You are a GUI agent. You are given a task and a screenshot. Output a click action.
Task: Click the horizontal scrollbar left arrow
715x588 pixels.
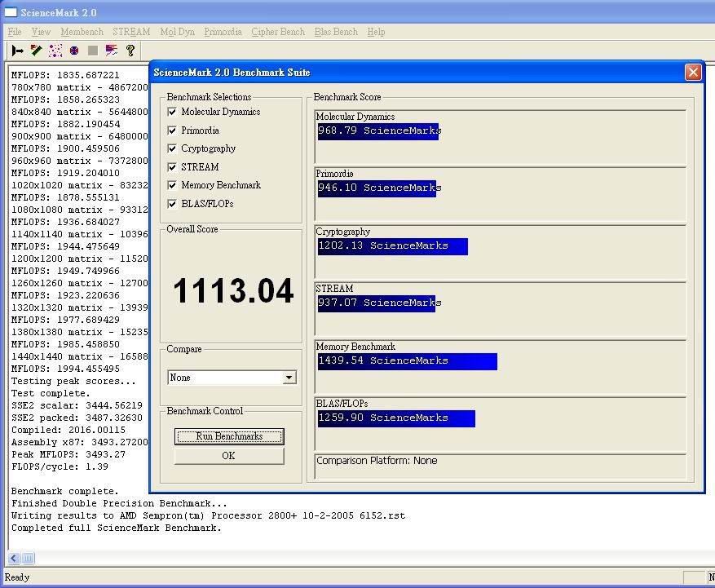[14, 558]
